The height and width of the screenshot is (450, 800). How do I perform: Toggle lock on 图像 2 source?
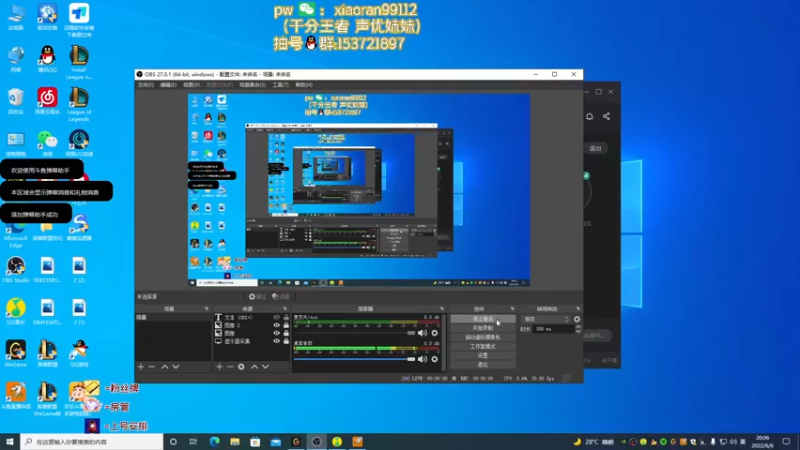[286, 325]
